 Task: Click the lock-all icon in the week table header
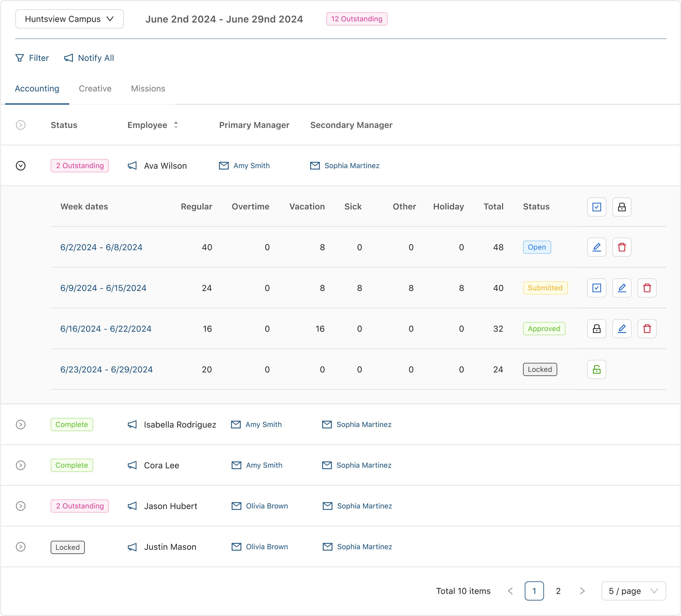coord(622,207)
